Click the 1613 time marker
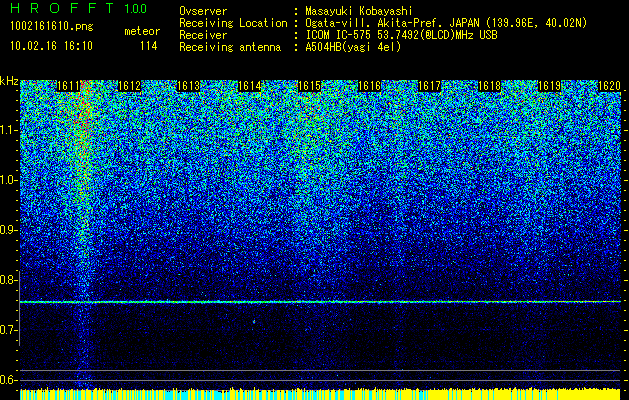Viewport: 629px width, 400px height. (189, 86)
